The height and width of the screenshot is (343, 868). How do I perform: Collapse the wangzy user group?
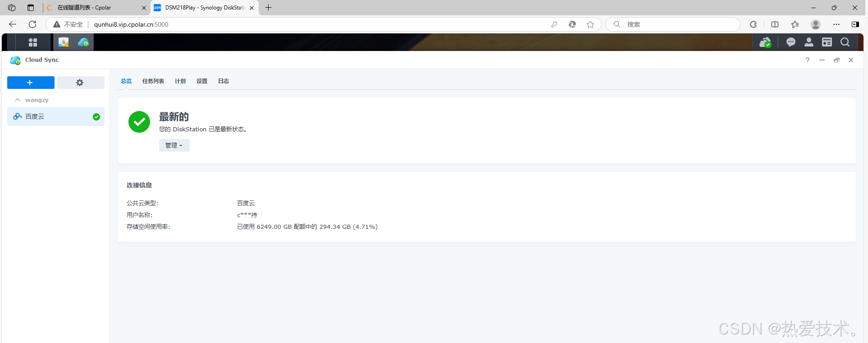[x=18, y=100]
